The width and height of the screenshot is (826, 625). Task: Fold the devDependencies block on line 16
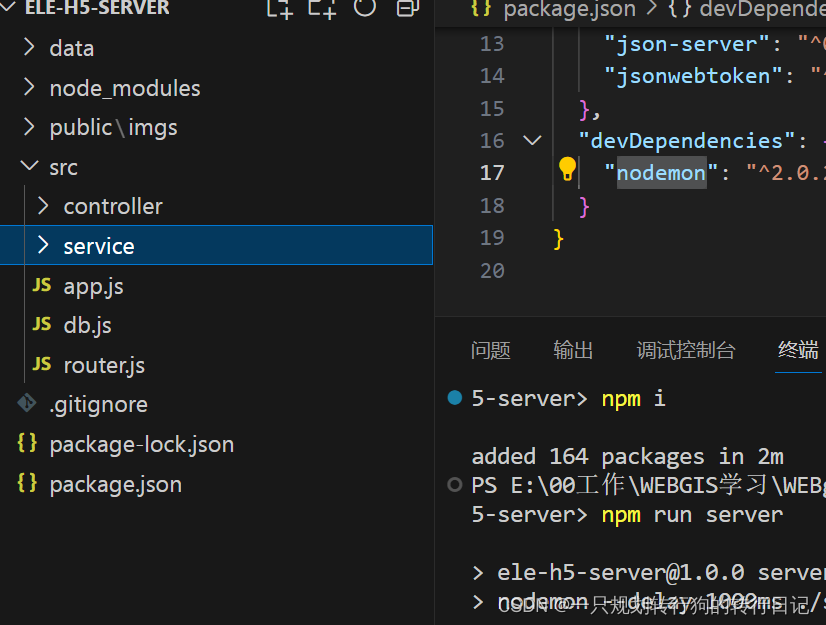(x=533, y=141)
